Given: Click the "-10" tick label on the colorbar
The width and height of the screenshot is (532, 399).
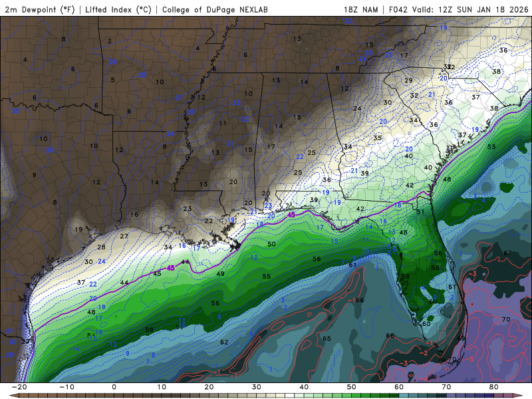Looking at the screenshot, I should click(66, 387).
